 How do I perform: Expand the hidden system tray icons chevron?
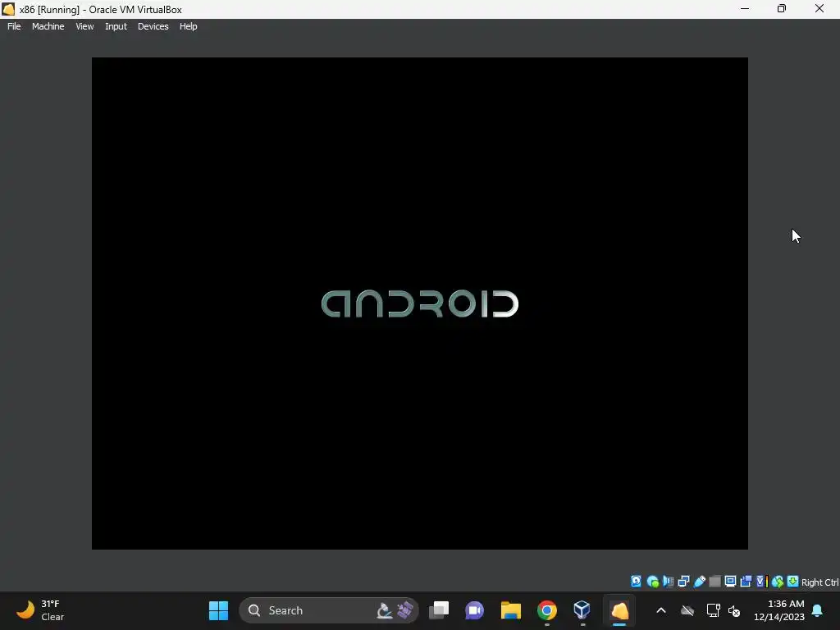tap(661, 610)
